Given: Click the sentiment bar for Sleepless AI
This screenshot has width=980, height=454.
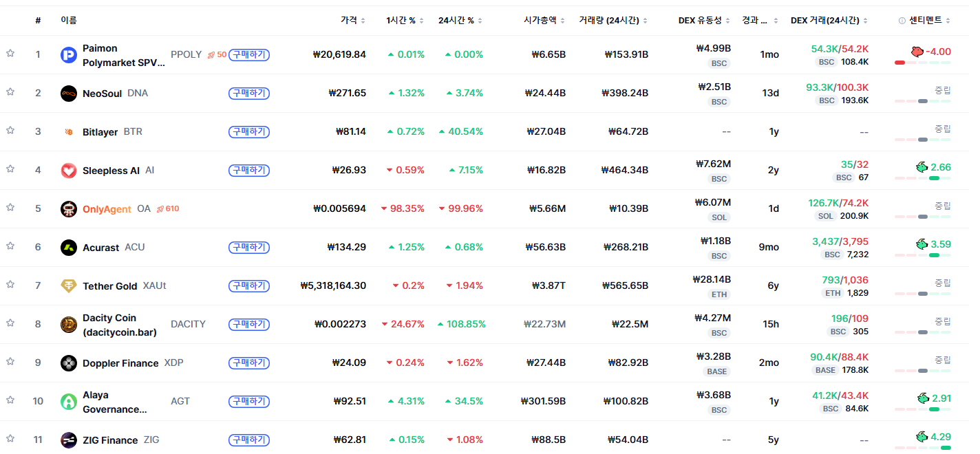Looking at the screenshot, I should tap(923, 178).
